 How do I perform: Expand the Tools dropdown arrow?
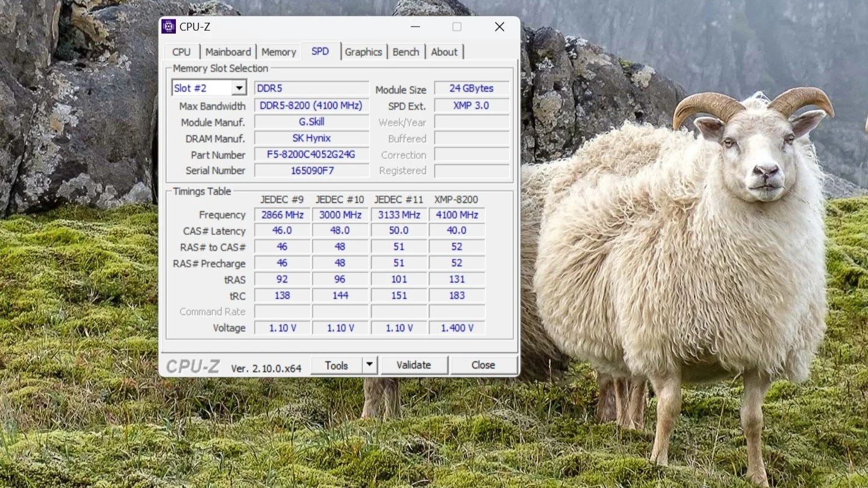[370, 365]
